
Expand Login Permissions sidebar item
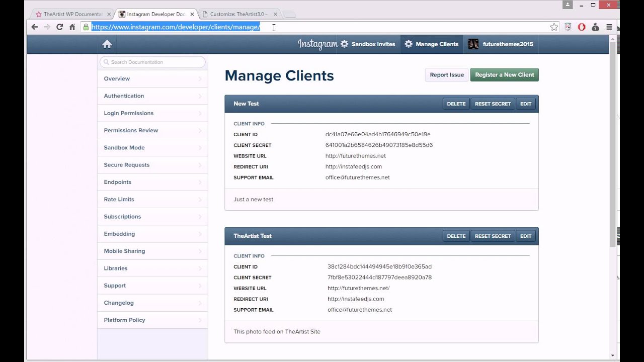coord(152,113)
